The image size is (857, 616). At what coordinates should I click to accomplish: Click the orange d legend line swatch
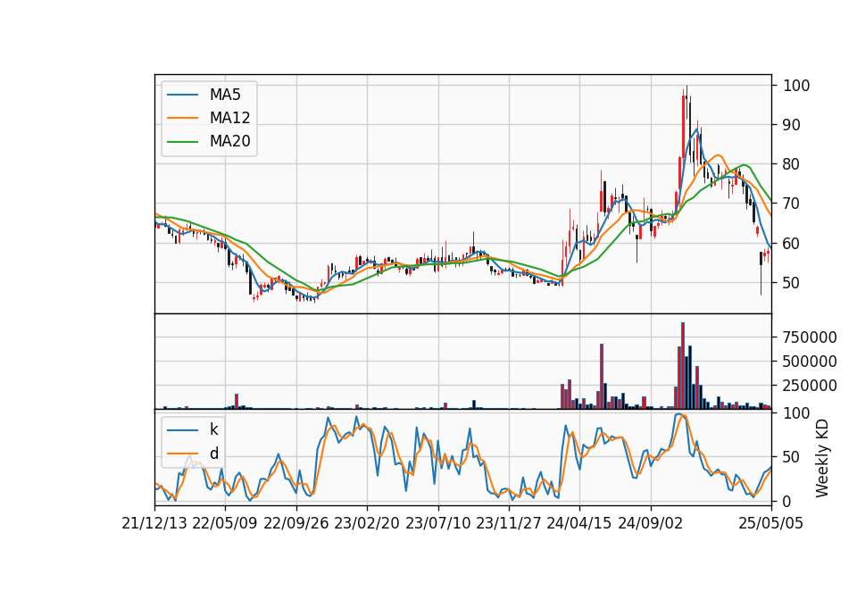[x=182, y=454]
